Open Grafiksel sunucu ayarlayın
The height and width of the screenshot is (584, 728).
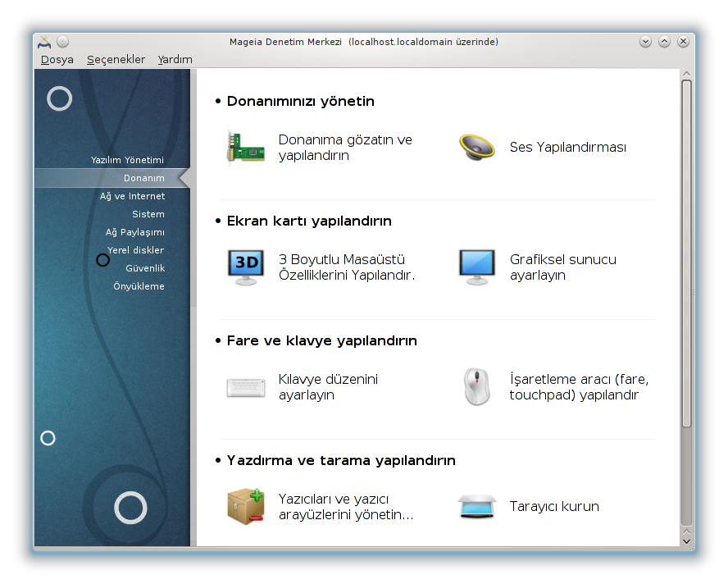[x=562, y=267]
